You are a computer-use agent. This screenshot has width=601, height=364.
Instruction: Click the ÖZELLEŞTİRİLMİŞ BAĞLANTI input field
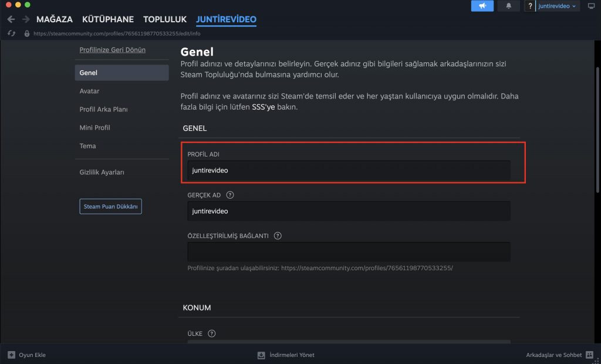(349, 252)
